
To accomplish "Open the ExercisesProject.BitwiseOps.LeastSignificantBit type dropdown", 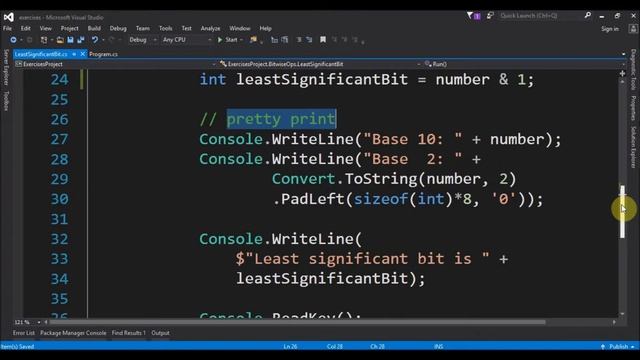I will [x=320, y=64].
